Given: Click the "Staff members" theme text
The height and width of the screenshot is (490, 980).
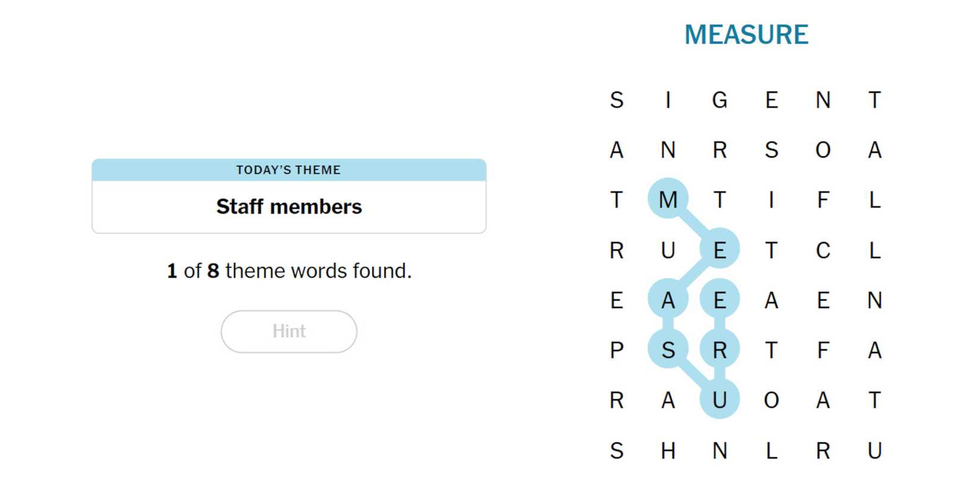Looking at the screenshot, I should [x=289, y=207].
